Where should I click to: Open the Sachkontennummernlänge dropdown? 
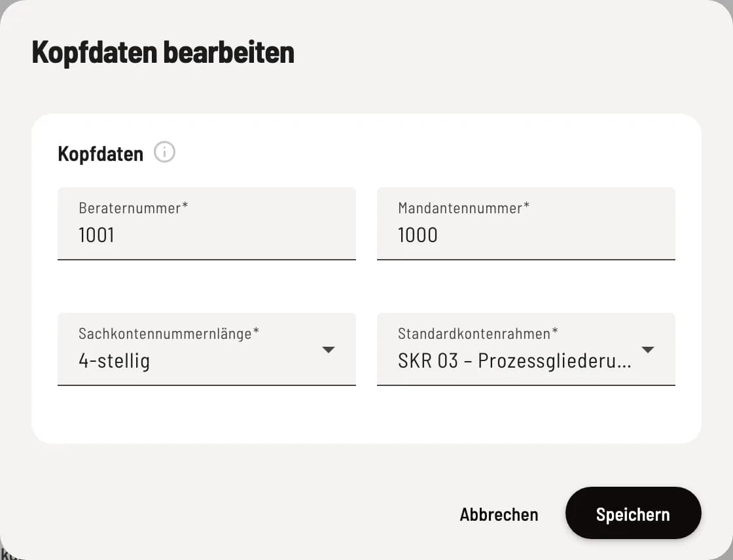(207, 349)
